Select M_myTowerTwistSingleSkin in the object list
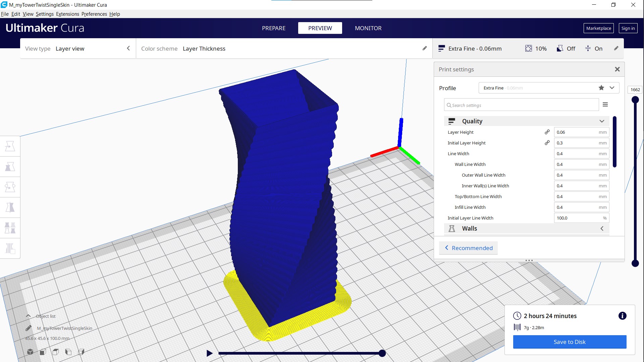 64,328
